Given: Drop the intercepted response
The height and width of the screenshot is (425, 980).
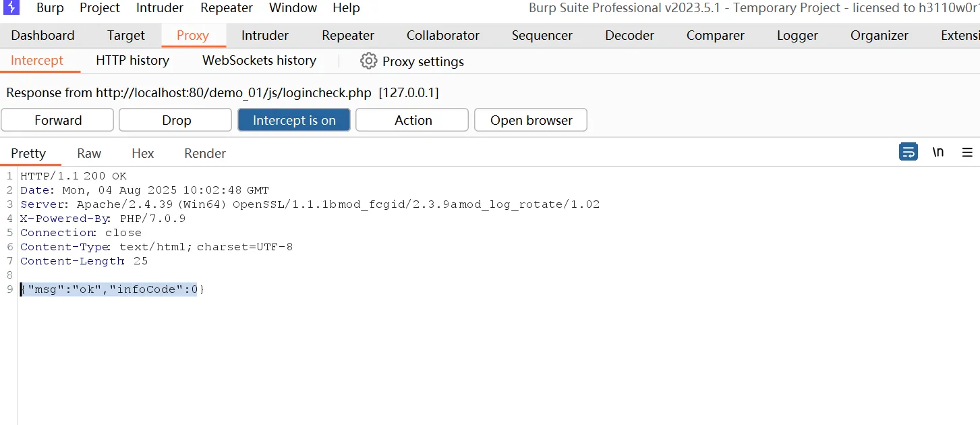Looking at the screenshot, I should click(175, 120).
